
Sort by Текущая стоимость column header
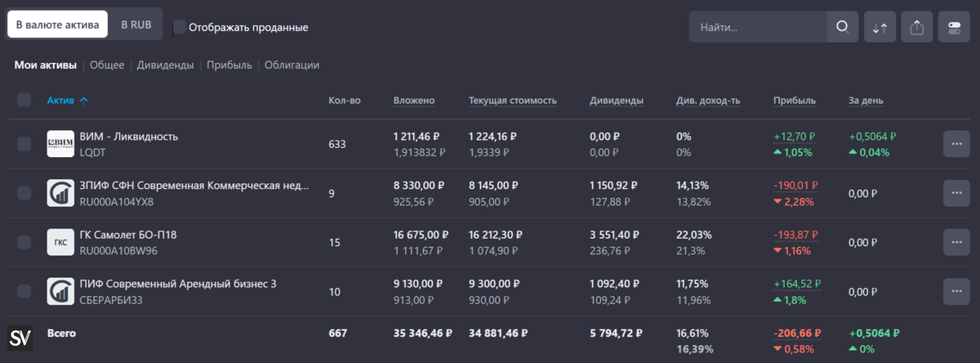tap(512, 101)
